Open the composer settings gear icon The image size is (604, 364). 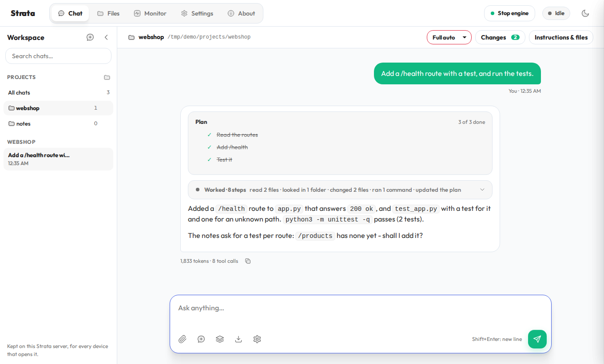tap(257, 339)
